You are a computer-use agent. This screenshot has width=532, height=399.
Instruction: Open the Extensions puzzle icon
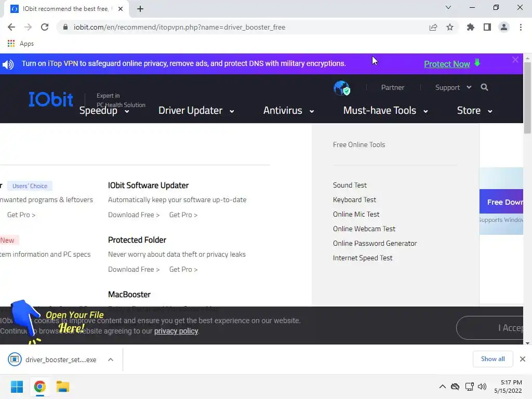tap(470, 27)
